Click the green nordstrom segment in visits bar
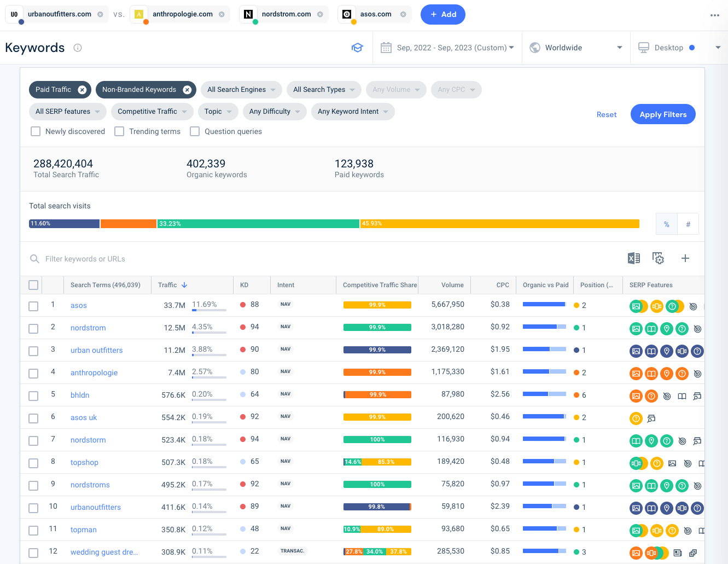Image resolution: width=728 pixels, height=564 pixels. (x=258, y=224)
